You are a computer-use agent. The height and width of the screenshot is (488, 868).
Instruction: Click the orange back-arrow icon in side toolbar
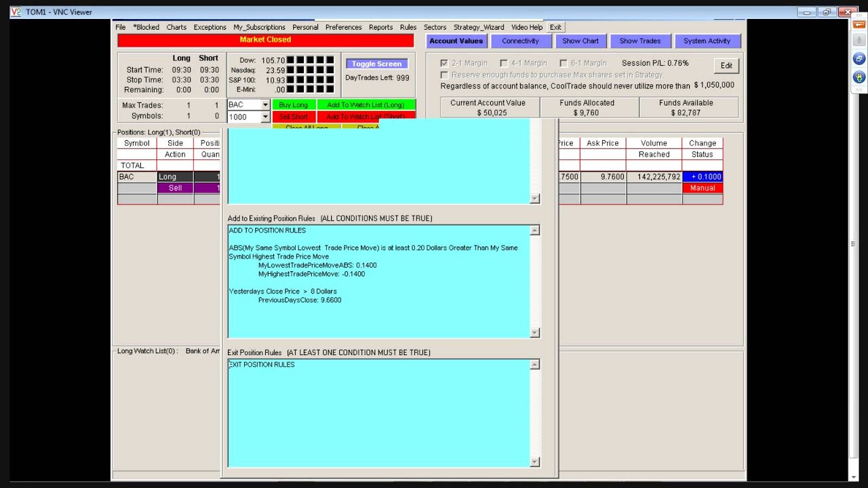pos(858,24)
